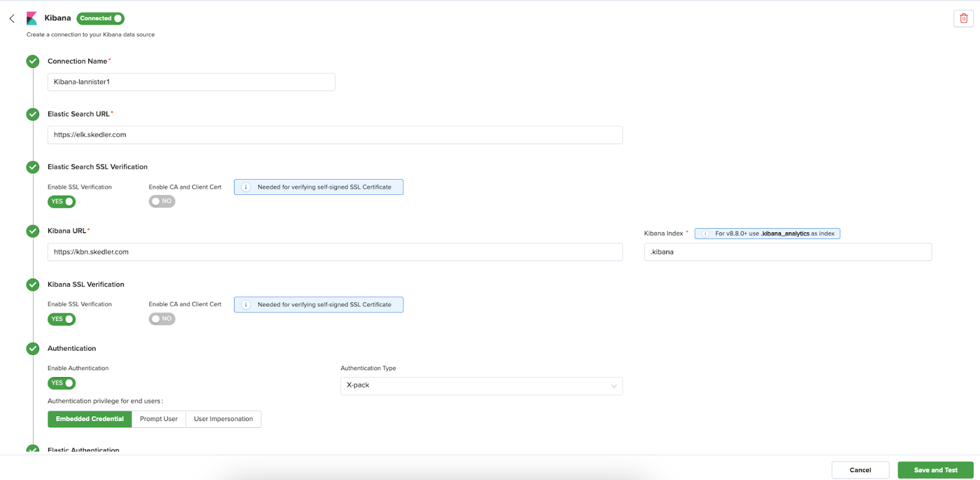The height and width of the screenshot is (480, 980).
Task: Turn off Enable Authentication toggle
Action: click(62, 383)
